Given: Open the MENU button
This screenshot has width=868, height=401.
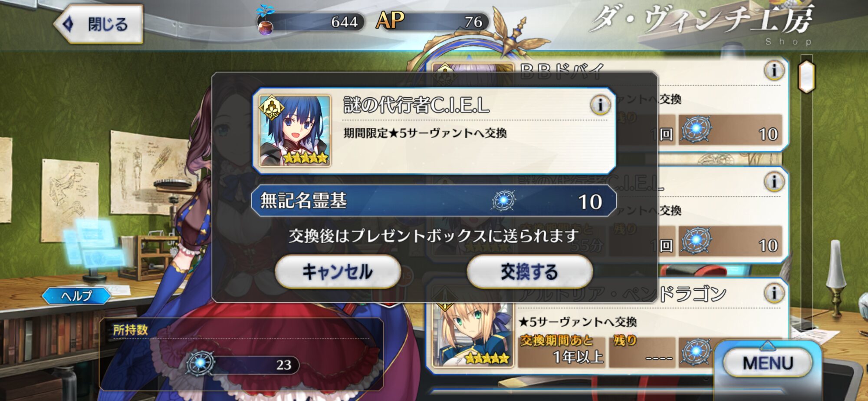Looking at the screenshot, I should (x=768, y=363).
